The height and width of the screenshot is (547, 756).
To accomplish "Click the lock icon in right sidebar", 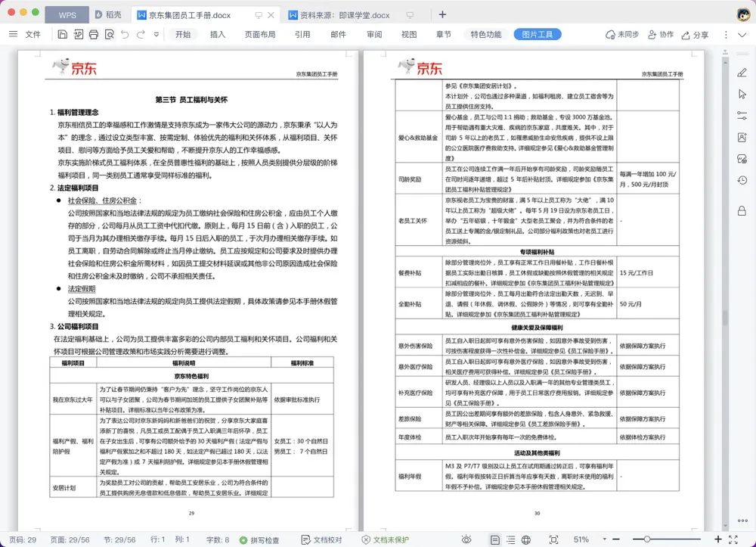I will tap(742, 210).
